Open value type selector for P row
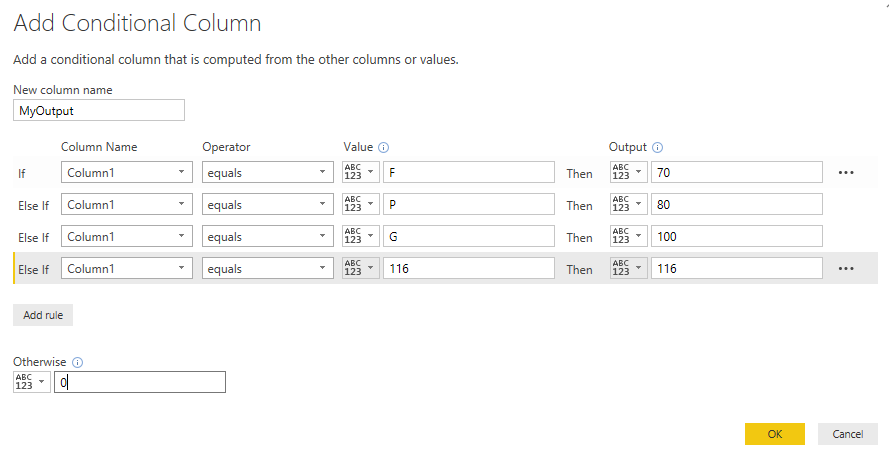The width and height of the screenshot is (889, 457). [361, 204]
